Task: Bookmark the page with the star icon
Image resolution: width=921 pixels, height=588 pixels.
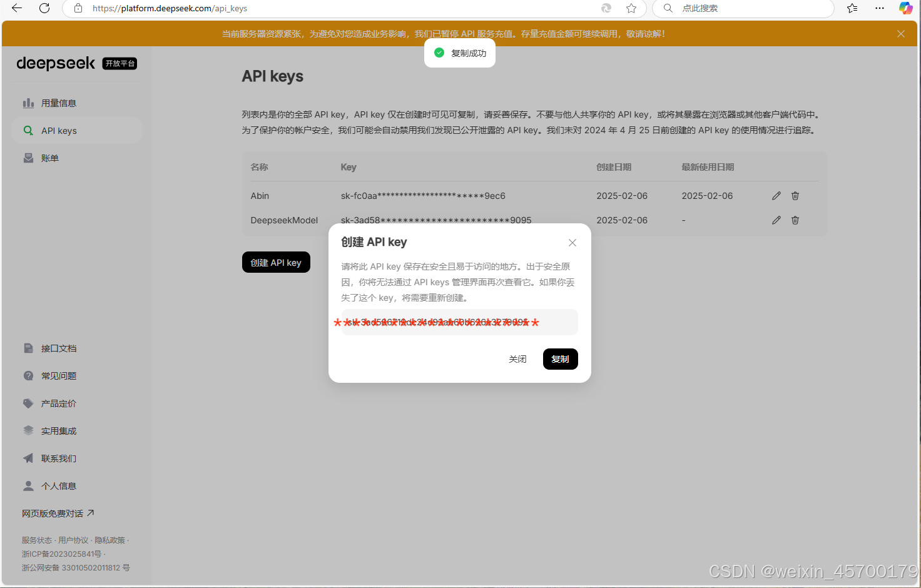Action: click(631, 8)
